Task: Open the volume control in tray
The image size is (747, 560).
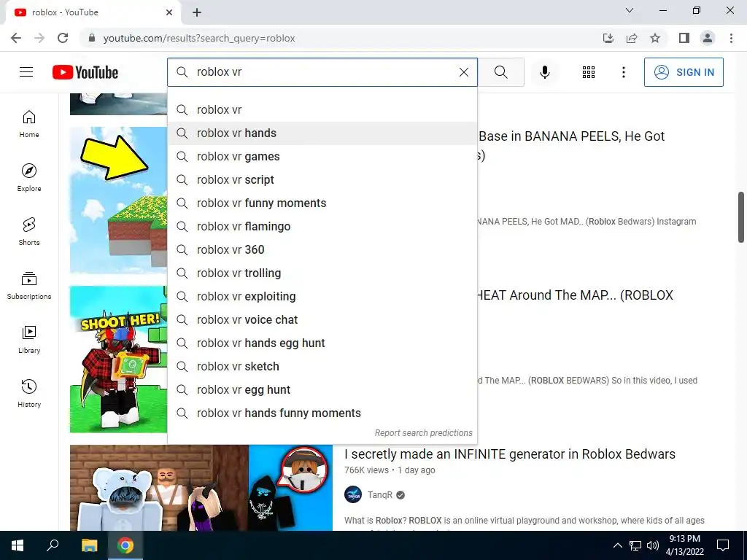Action: [653, 545]
